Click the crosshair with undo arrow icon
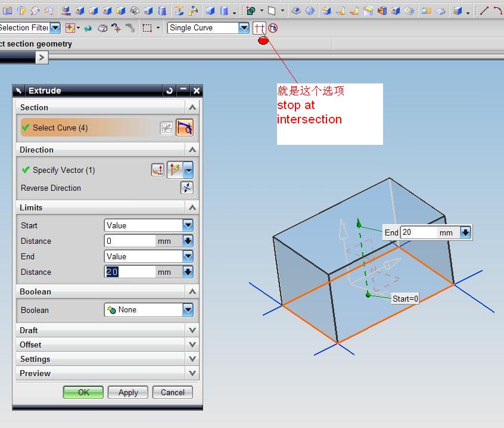Image resolution: width=504 pixels, height=428 pixels. click(x=116, y=28)
